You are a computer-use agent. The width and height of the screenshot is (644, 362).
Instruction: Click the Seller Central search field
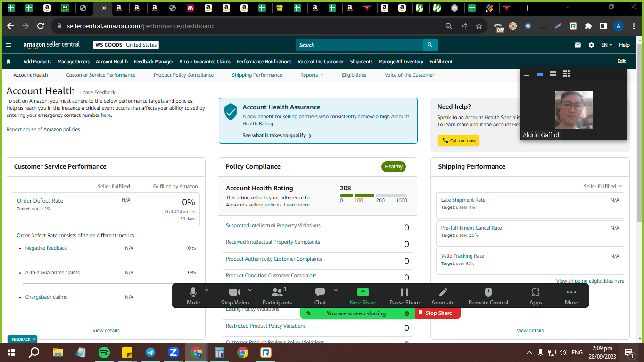click(360, 45)
